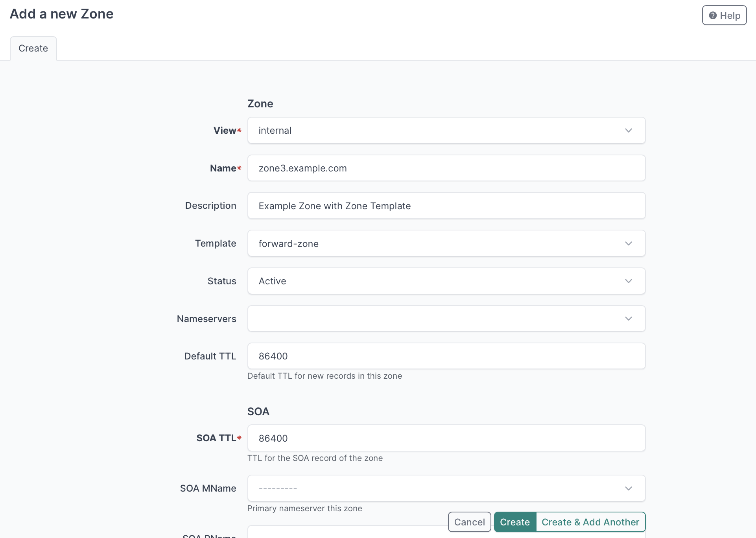Click into the Description text field

[446, 206]
